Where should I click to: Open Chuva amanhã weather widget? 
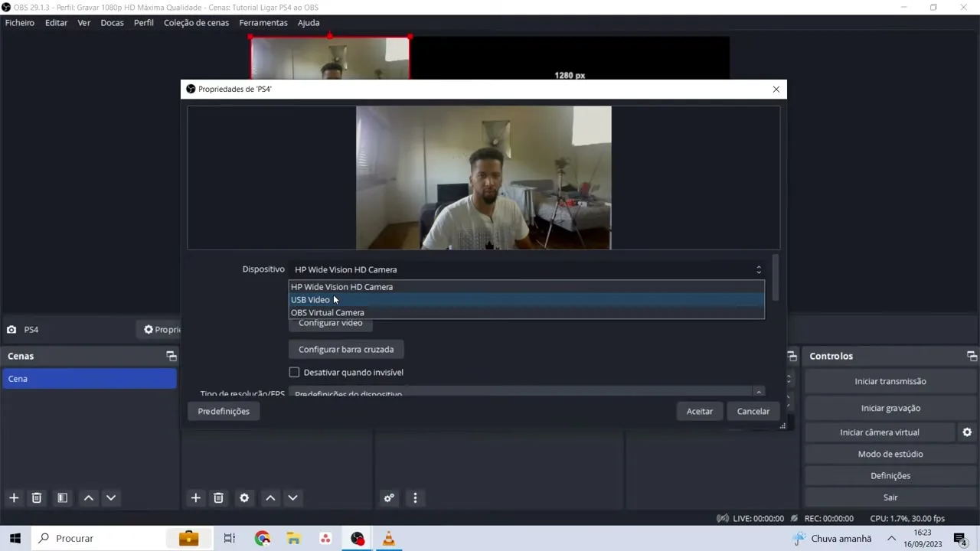click(x=832, y=538)
